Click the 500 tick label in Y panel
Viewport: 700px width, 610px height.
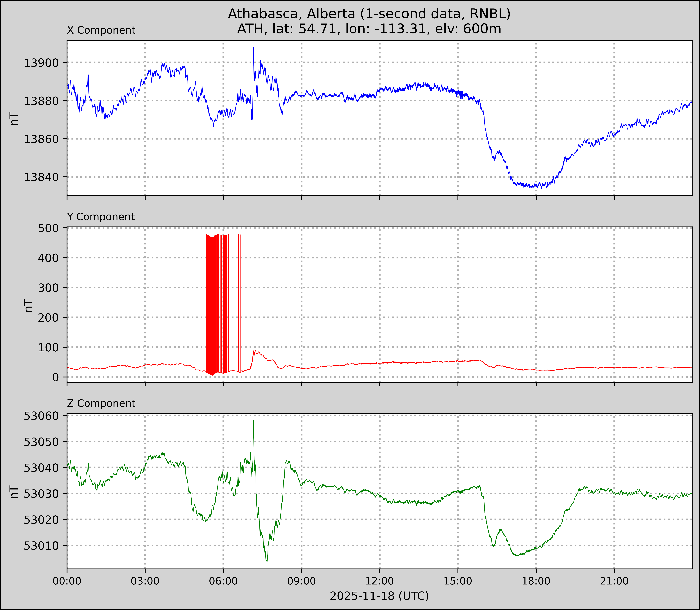pyautogui.click(x=49, y=228)
